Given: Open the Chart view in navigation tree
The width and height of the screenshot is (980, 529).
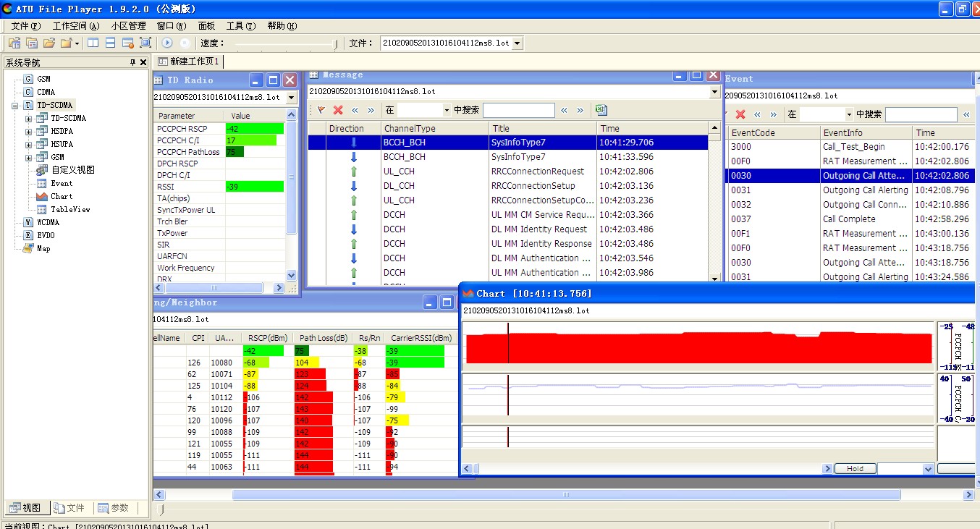Looking at the screenshot, I should pos(61,196).
